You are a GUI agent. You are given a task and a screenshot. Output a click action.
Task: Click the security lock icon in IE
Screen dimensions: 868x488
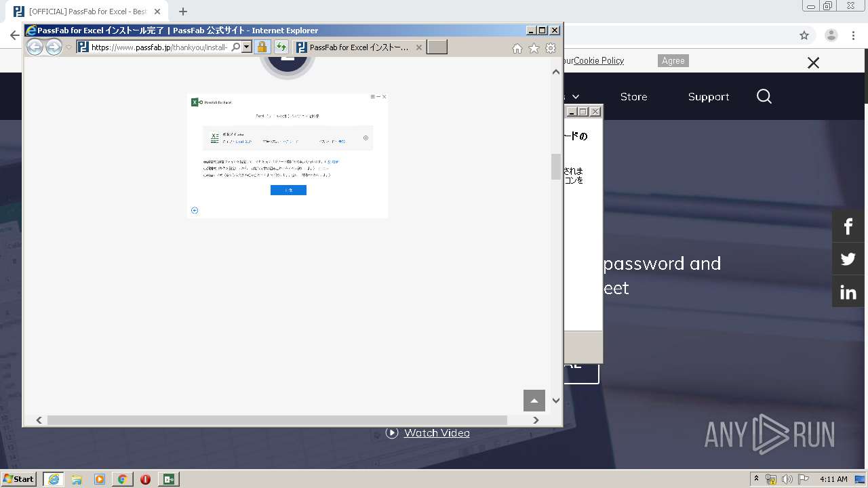tap(262, 47)
